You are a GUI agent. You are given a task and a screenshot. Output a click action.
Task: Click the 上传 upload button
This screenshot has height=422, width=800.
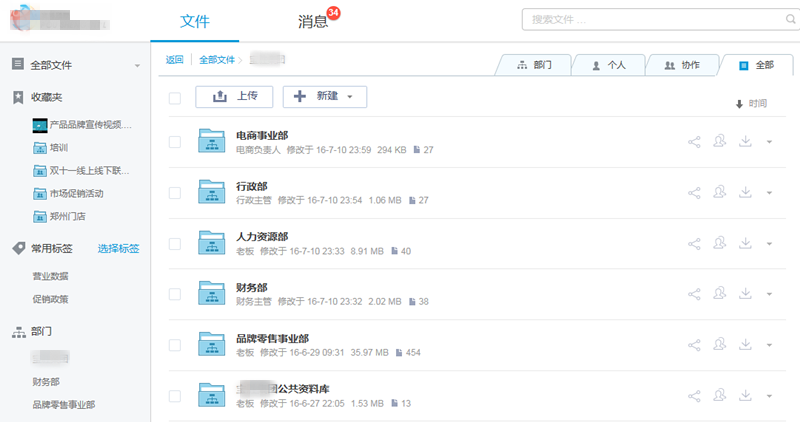click(234, 97)
